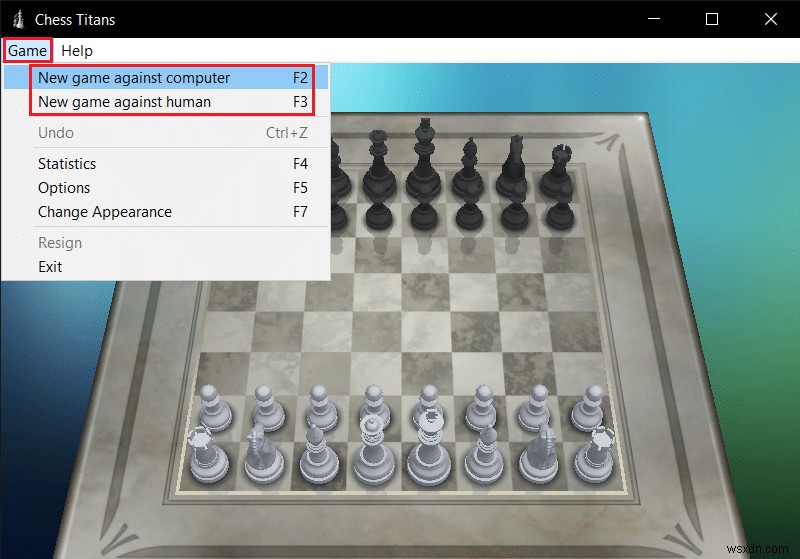
Task: Click the visible black knight
Action: [x=514, y=166]
